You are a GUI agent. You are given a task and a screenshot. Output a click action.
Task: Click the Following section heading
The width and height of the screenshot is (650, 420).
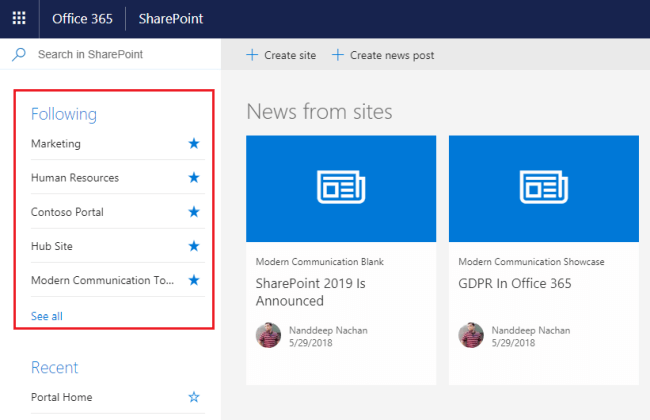tap(64, 114)
